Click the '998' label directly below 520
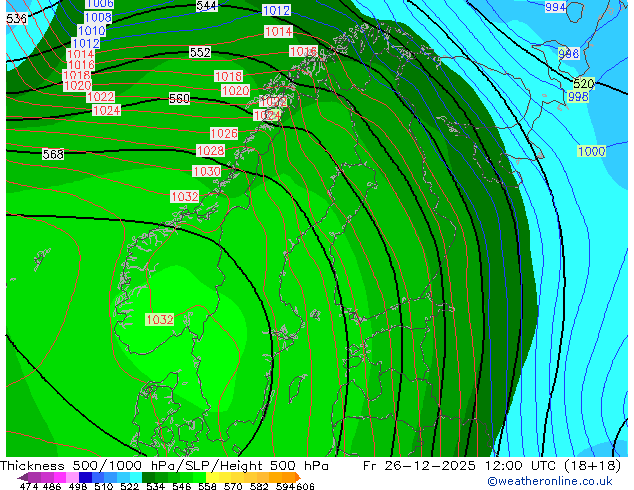Image resolution: width=634 pixels, height=490 pixels. pos(578,96)
